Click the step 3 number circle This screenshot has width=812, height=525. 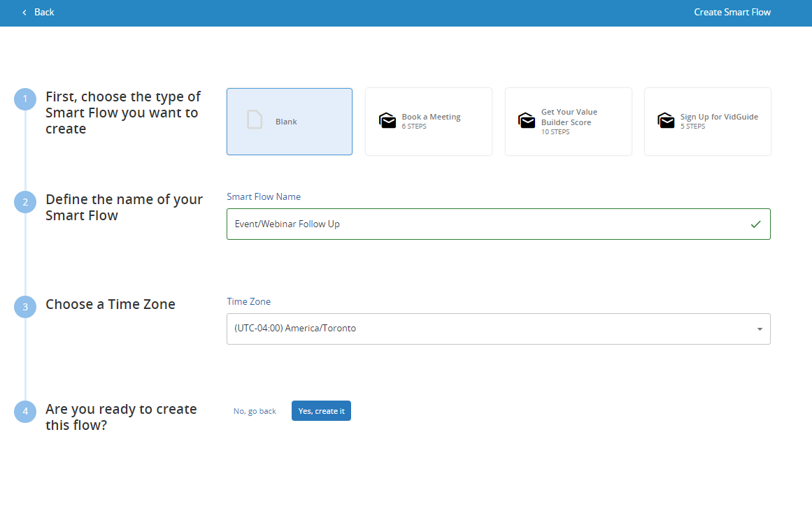point(25,306)
